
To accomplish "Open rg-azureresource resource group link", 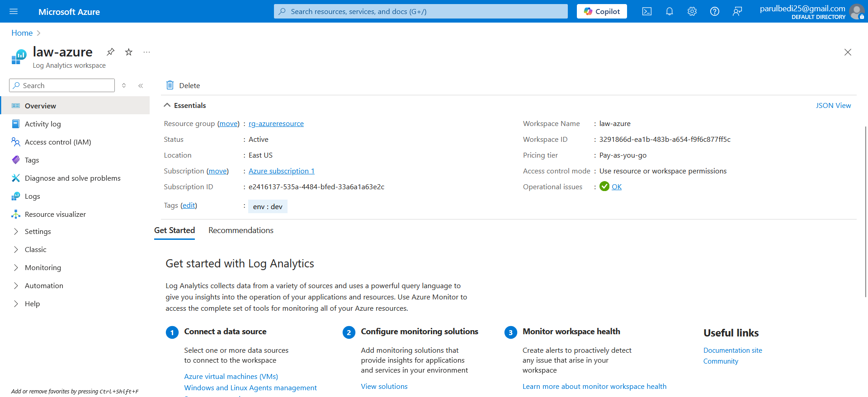I will (276, 123).
